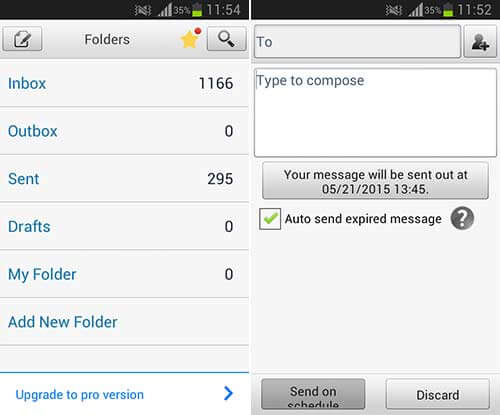This screenshot has width=500, height=415.
Task: Open scheduled send date and time picker
Action: (375, 181)
